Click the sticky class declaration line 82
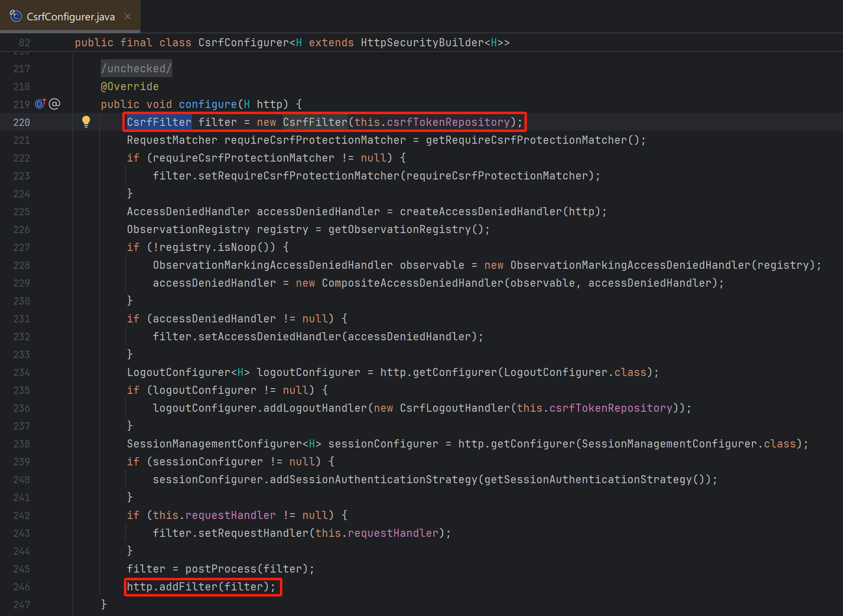 (x=292, y=43)
